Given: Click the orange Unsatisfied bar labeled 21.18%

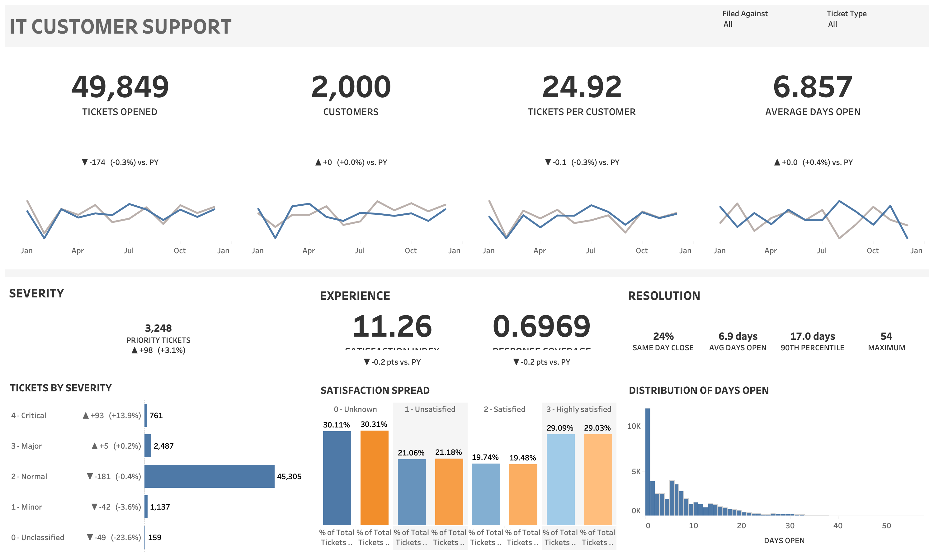Looking at the screenshot, I should pos(449,492).
